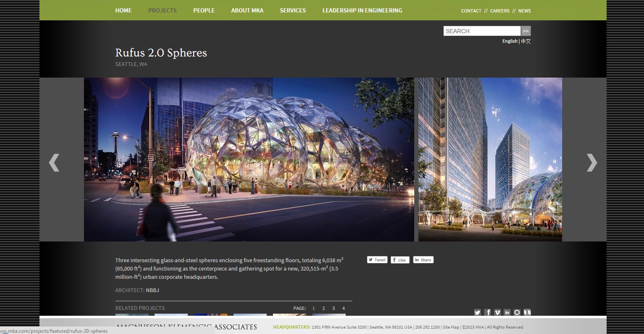Viewport: 644px width, 334px height.
Task: Go to related projects page 2
Action: tap(324, 308)
